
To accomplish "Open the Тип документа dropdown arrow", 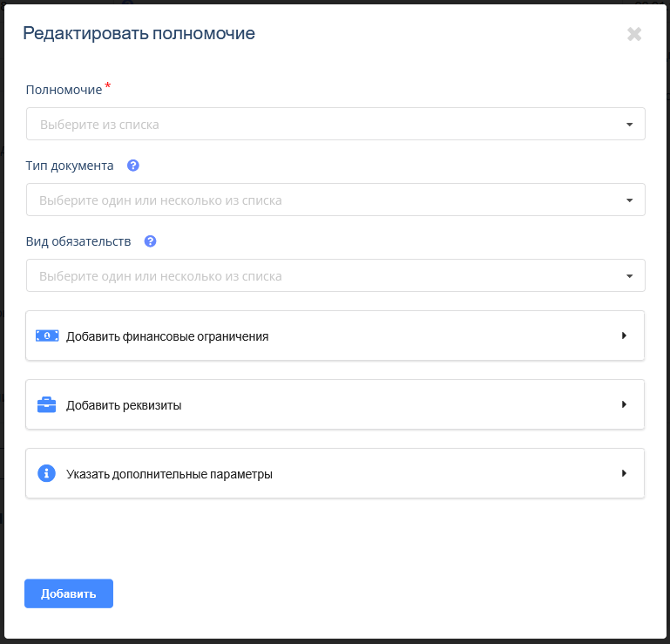I will (x=629, y=200).
